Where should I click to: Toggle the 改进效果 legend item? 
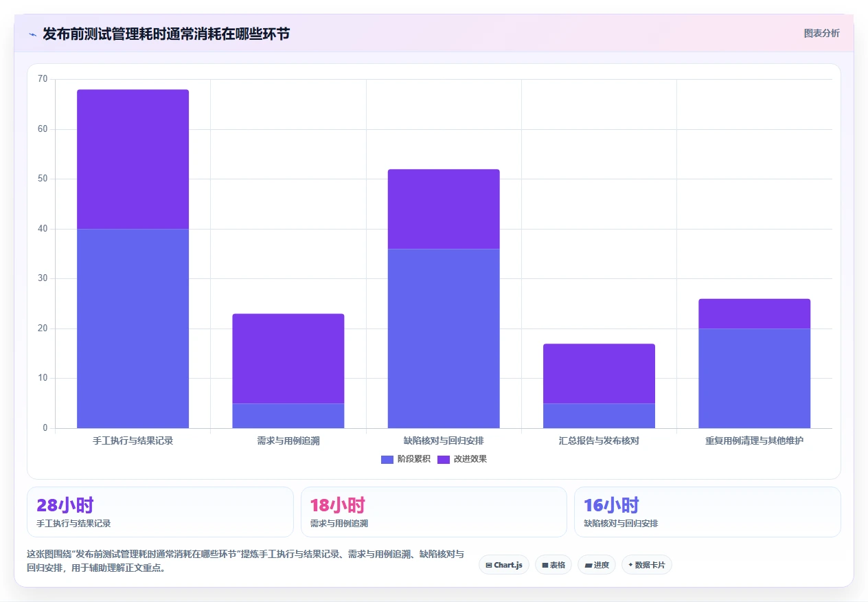pyautogui.click(x=462, y=459)
